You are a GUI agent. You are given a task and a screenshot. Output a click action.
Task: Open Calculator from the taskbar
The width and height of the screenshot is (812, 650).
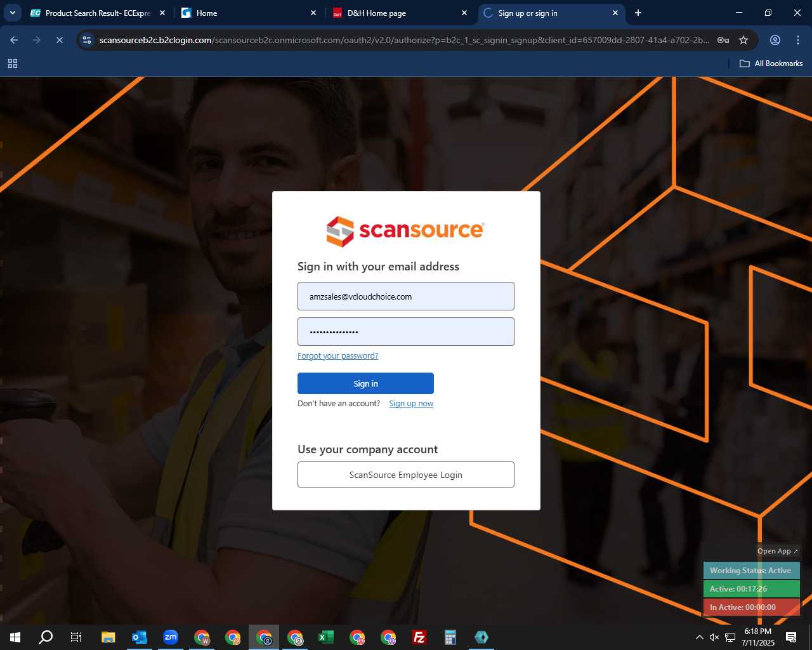pyautogui.click(x=450, y=637)
